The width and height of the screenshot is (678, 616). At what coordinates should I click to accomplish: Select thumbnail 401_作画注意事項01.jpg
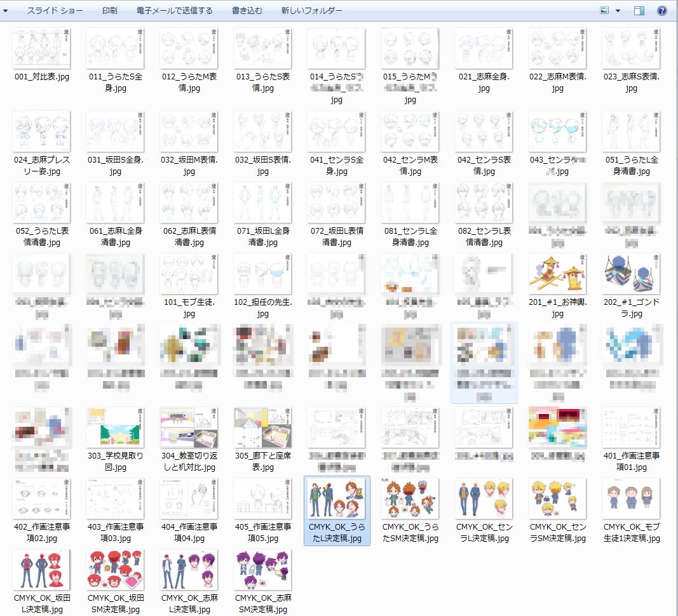(632, 428)
